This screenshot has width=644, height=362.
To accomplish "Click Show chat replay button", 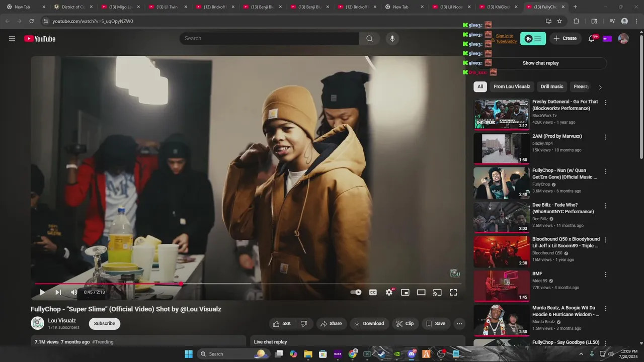I will [x=540, y=63].
